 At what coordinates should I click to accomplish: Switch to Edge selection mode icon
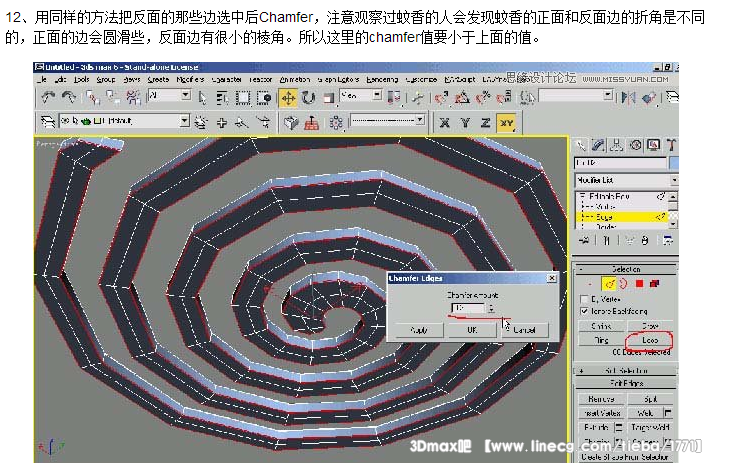coord(609,283)
